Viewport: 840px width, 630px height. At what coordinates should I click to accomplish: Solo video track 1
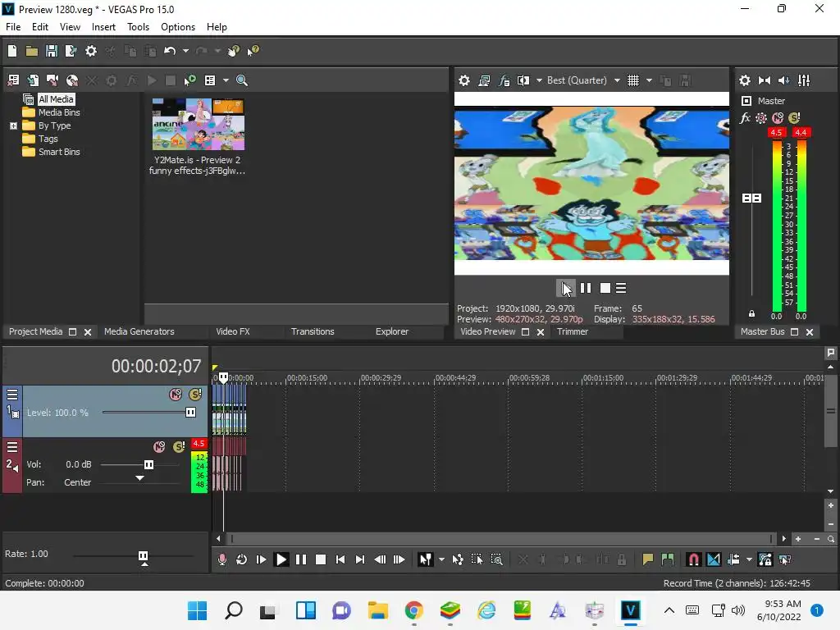pos(195,395)
